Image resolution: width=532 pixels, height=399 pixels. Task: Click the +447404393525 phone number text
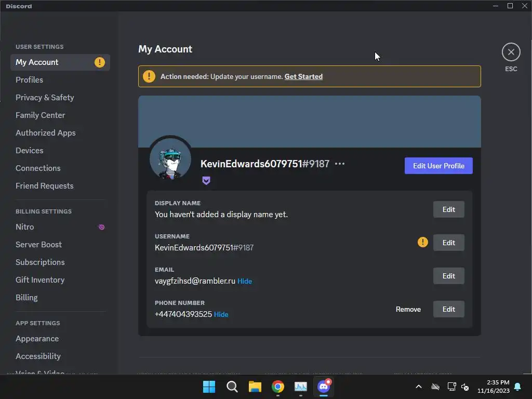point(183,314)
